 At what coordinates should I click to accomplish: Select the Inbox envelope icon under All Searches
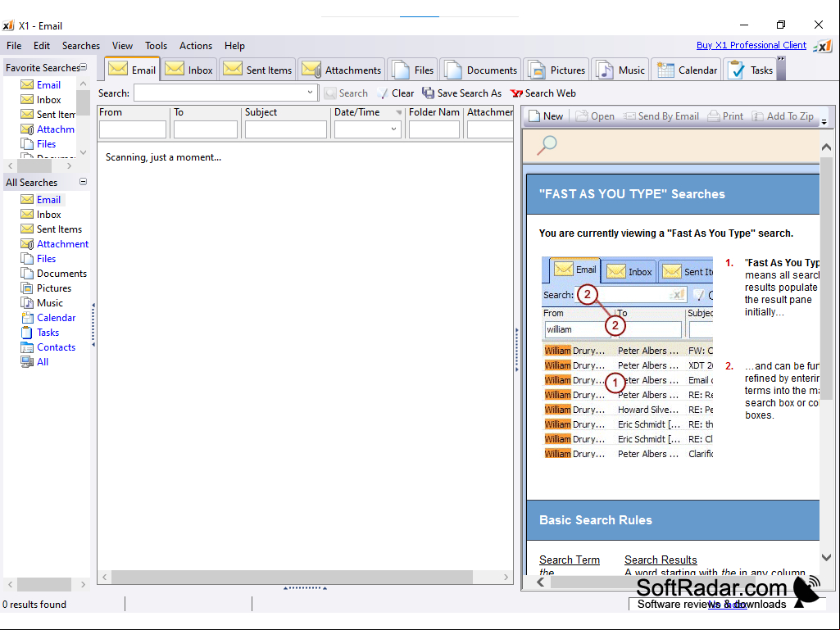(27, 215)
